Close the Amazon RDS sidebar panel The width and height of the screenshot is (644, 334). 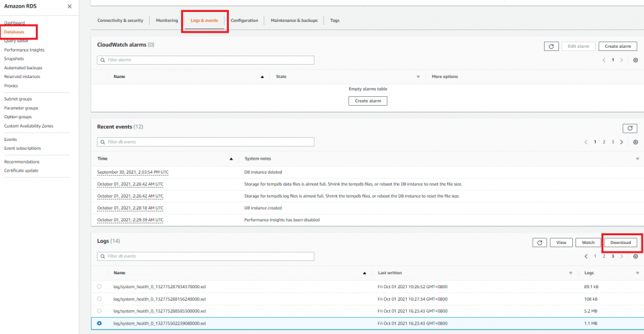[x=69, y=6]
